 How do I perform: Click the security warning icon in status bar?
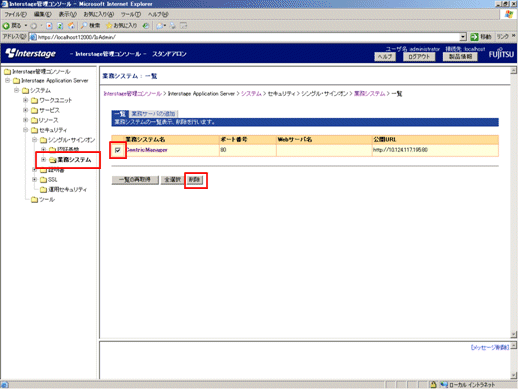[433, 385]
